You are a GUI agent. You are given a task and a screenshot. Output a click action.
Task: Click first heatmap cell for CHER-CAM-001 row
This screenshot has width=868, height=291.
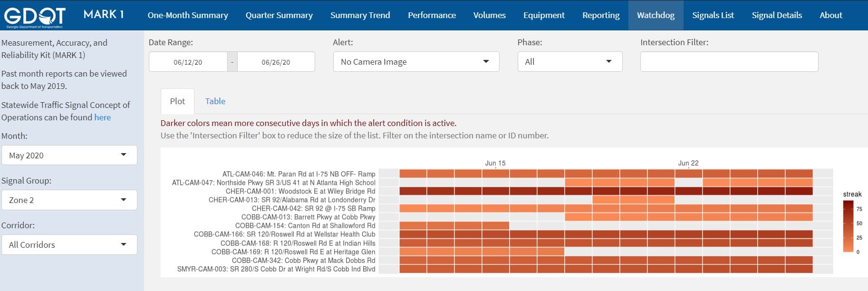pyautogui.click(x=413, y=191)
